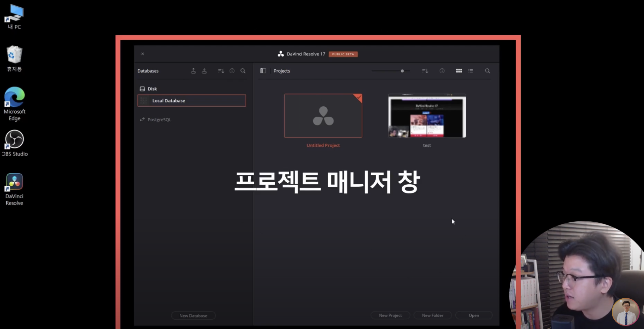Open the sort menu in the Projects panel
644x329 pixels.
pyautogui.click(x=425, y=71)
